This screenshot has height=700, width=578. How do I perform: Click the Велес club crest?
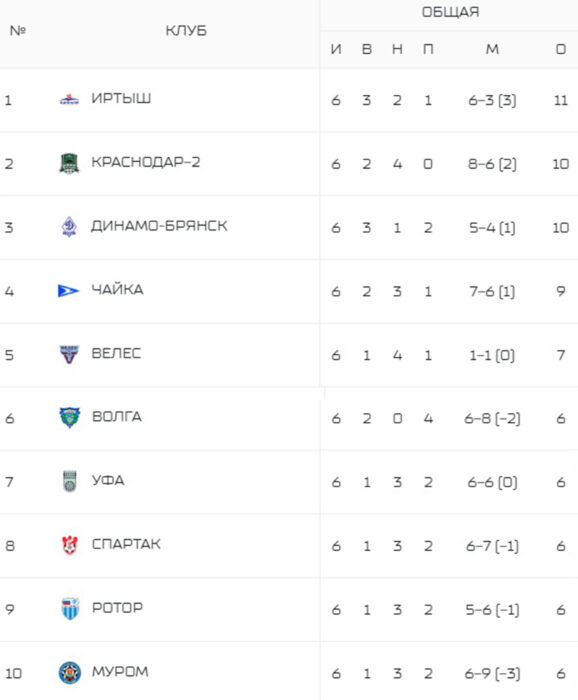(69, 354)
